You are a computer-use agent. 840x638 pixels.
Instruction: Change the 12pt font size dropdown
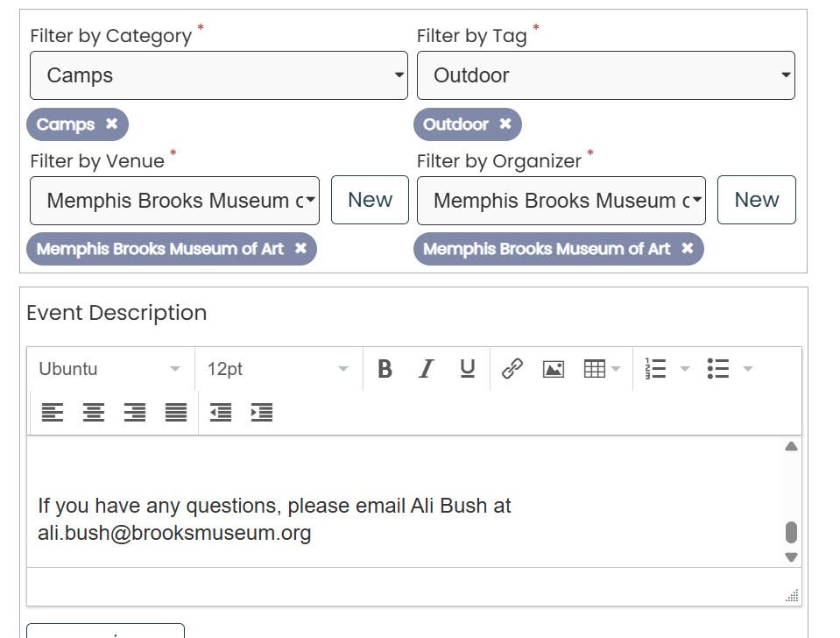click(x=278, y=369)
